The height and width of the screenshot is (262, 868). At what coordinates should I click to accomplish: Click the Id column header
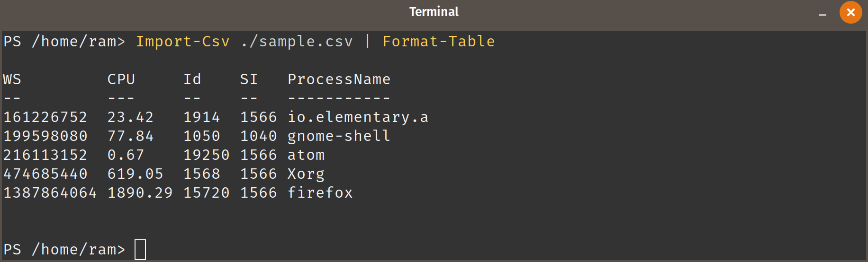click(x=192, y=79)
